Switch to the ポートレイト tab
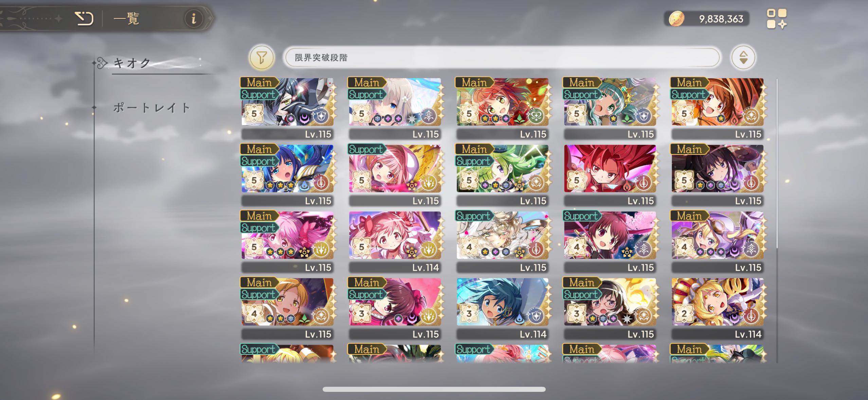868x400 pixels. 152,108
